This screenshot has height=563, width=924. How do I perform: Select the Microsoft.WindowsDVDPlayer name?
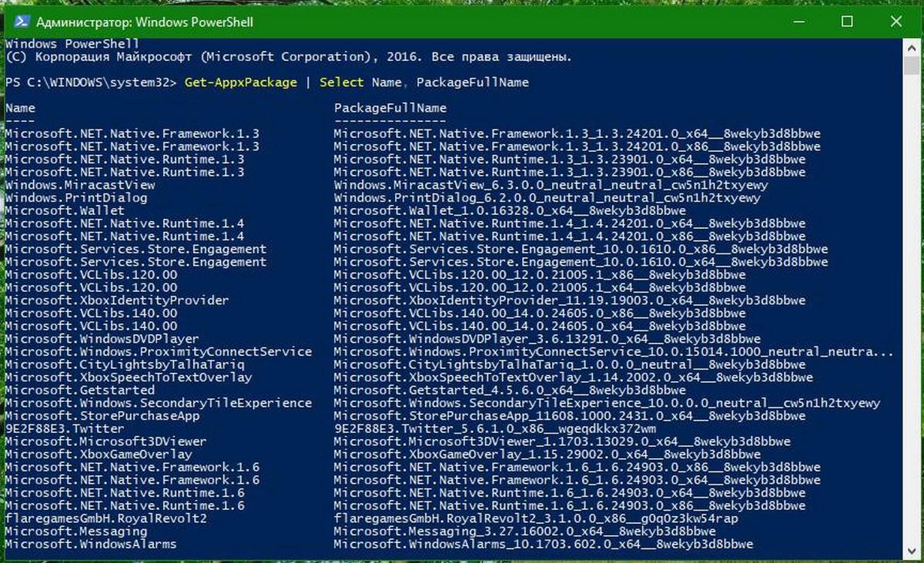click(102, 339)
